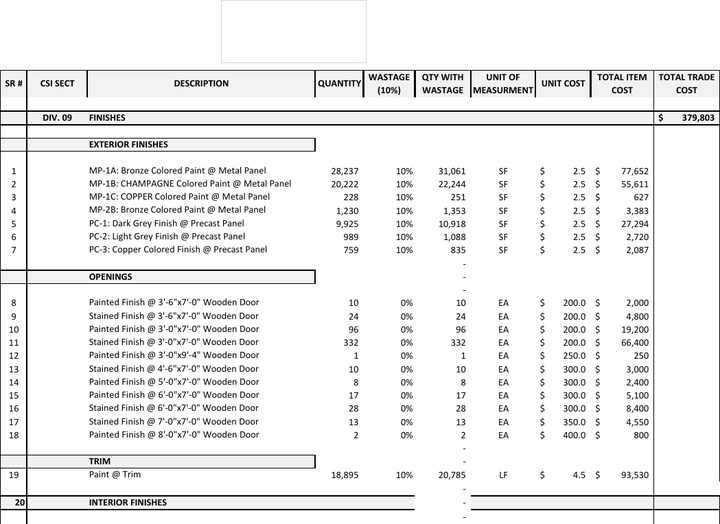The height and width of the screenshot is (524, 720).
Task: Select the TOTAL ITEM COST header
Action: [622, 84]
